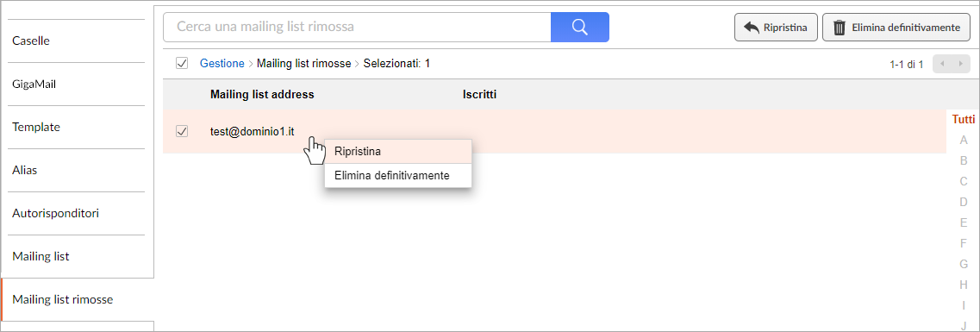
Task: Uncheck the test@dominio1.it row checkbox
Action: (182, 131)
